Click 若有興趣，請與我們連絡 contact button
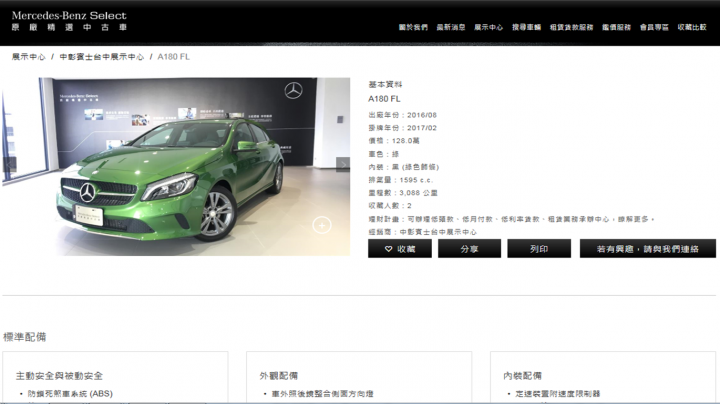Screen dimensions: 720x404 (x=647, y=248)
